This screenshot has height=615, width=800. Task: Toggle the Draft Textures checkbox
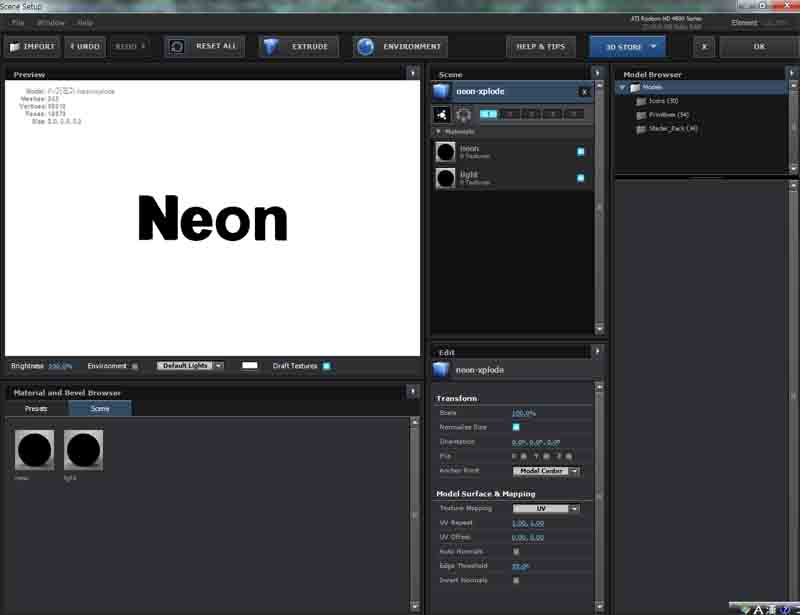click(x=327, y=365)
